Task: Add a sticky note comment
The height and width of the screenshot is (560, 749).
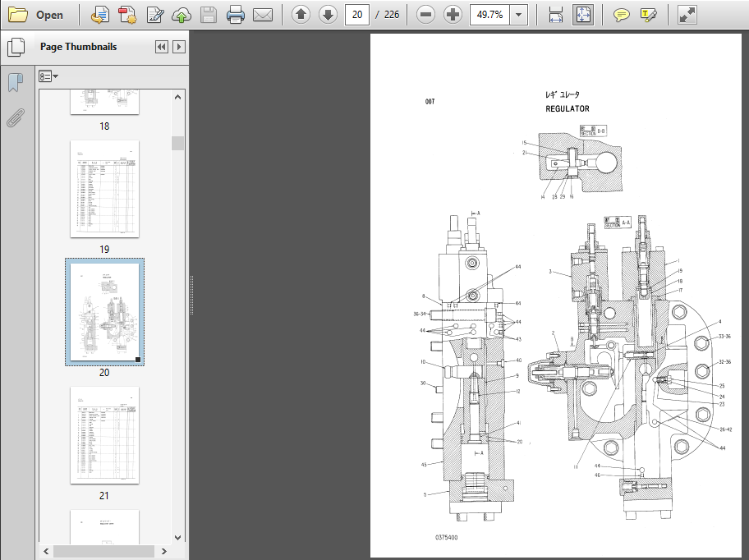Action: coord(621,15)
